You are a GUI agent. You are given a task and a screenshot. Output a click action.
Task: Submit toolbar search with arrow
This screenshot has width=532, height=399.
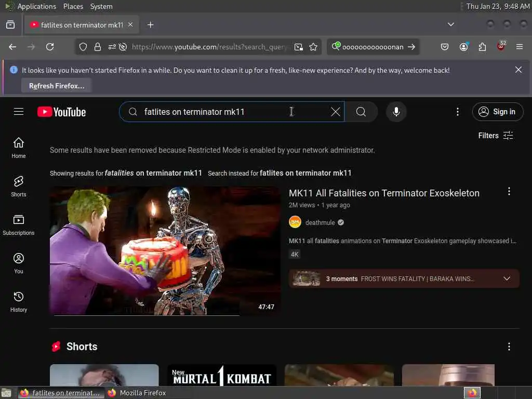coord(411,47)
